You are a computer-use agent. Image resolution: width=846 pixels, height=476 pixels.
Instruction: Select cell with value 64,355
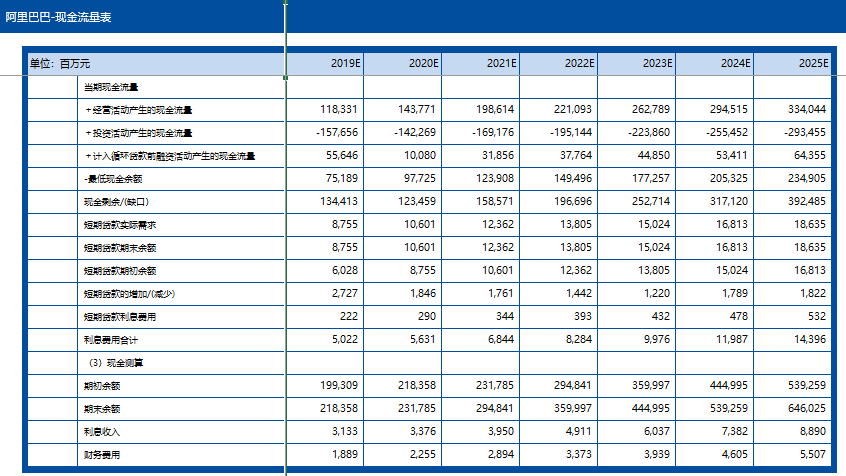click(x=793, y=156)
